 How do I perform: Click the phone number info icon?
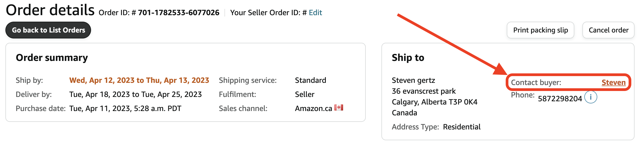(x=591, y=97)
